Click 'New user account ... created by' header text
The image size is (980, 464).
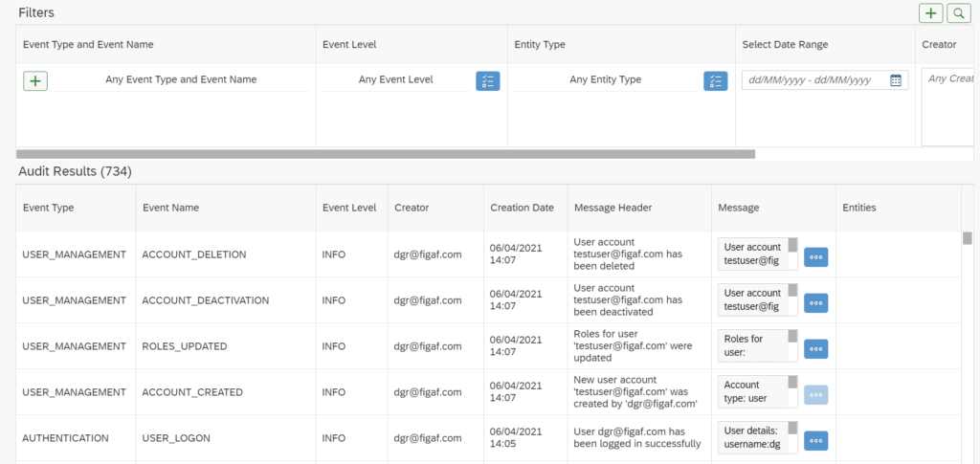click(635, 391)
